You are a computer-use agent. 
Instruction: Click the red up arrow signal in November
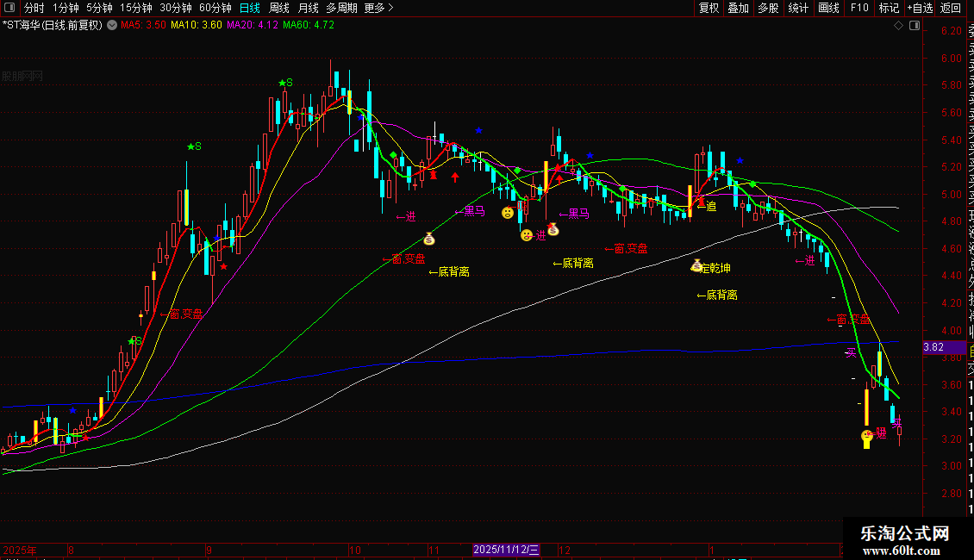click(x=455, y=177)
